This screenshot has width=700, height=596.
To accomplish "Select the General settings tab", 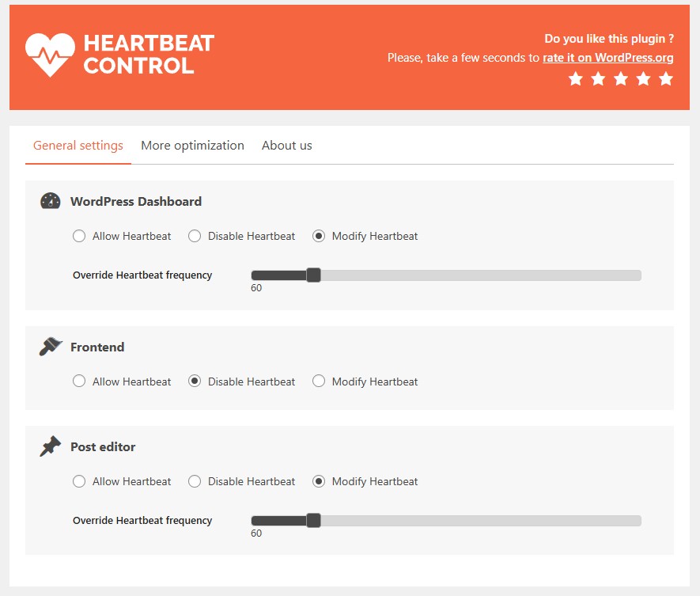I will coord(78,146).
